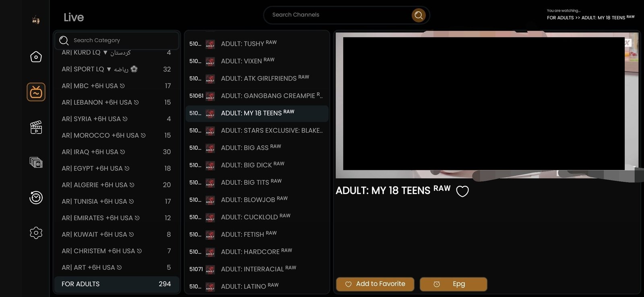
Task: Open the AR| KUWAIT +6H USA category
Action: [116, 234]
